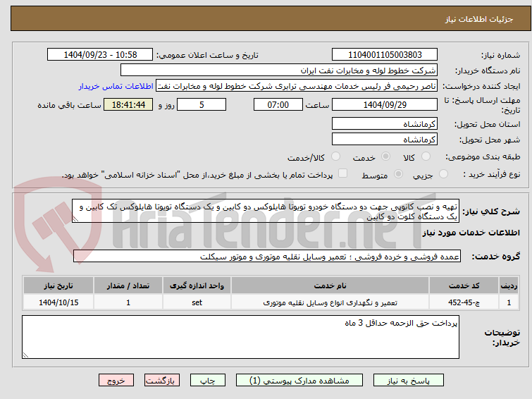The height and width of the screenshot is (399, 532).
Task: Click the service code cell چ-45-452
Action: click(464, 302)
